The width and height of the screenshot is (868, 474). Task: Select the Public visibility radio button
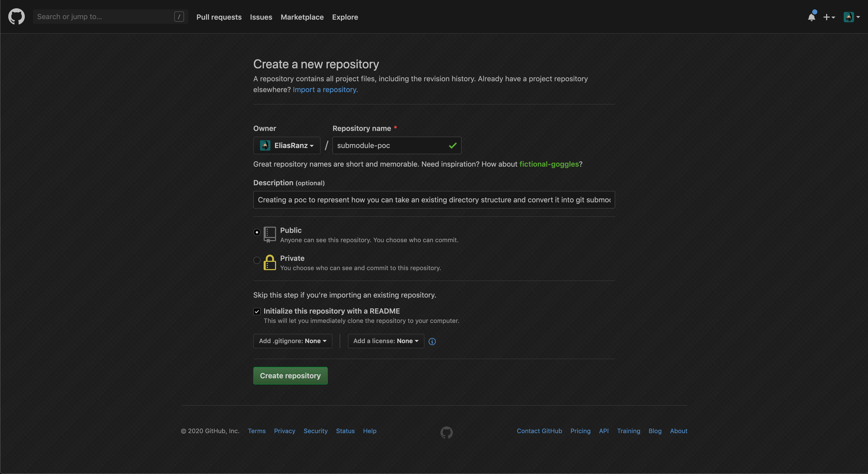[x=257, y=232]
